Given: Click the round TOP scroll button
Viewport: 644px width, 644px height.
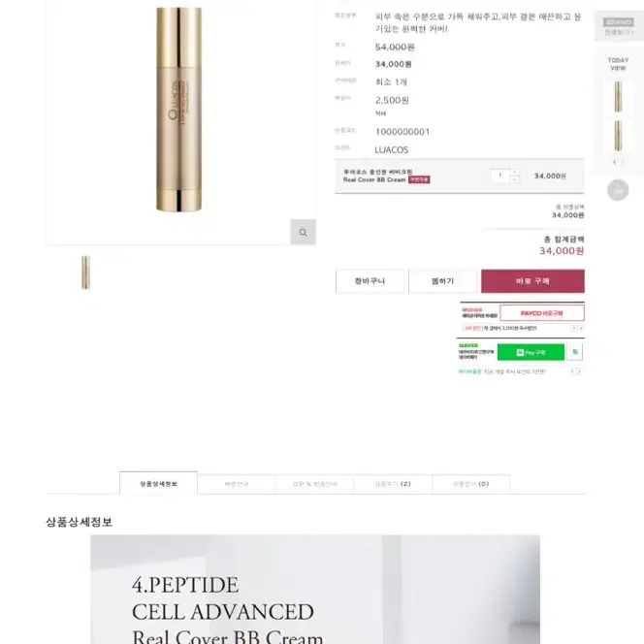Looking at the screenshot, I should click(618, 190).
